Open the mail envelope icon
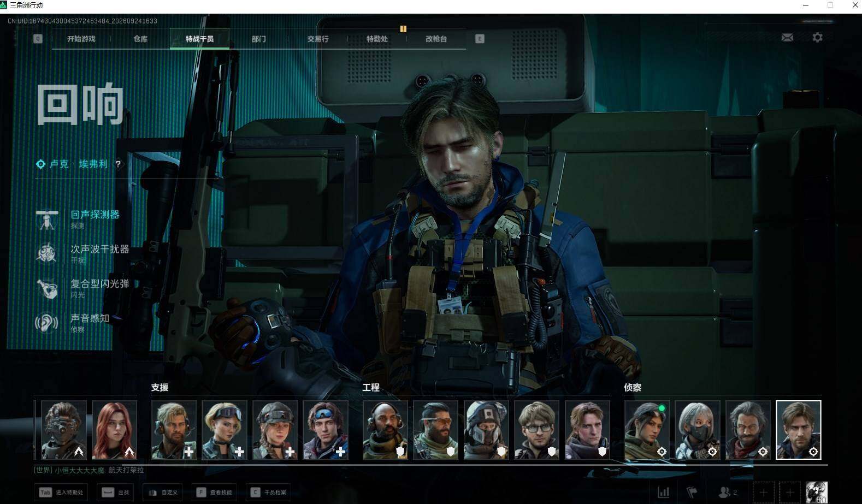 (x=787, y=37)
